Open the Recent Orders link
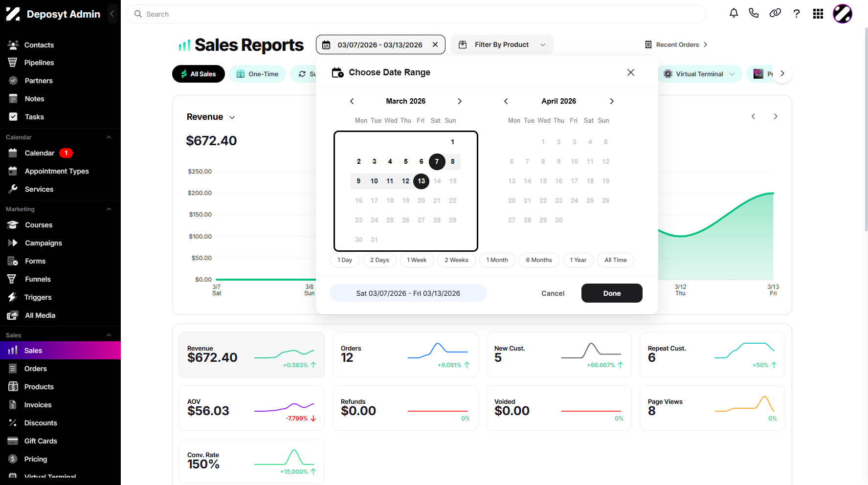 [x=676, y=44]
